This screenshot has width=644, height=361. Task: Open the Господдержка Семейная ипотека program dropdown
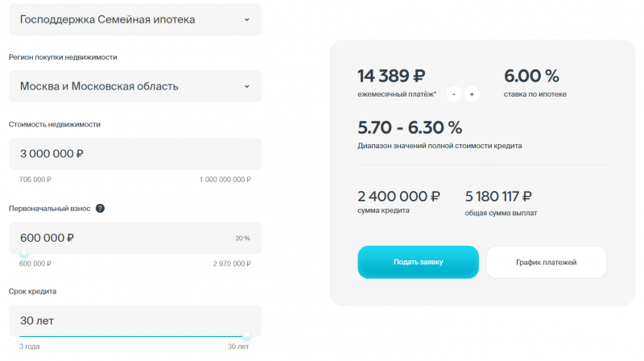tap(134, 19)
